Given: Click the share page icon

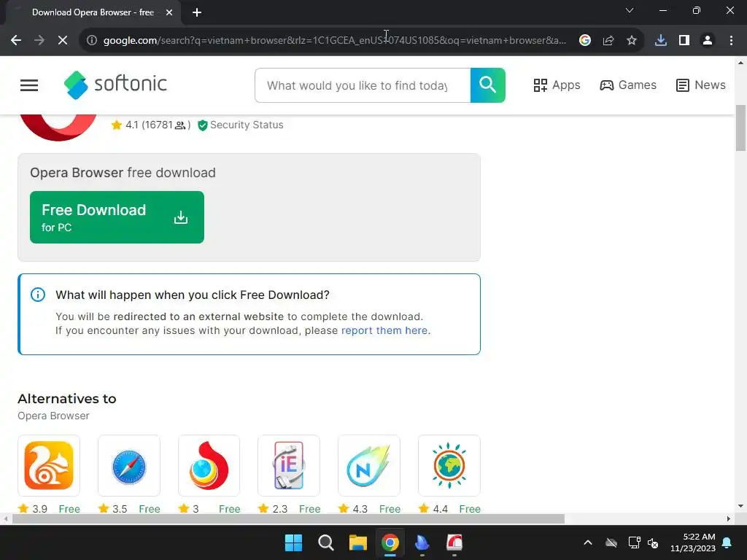Looking at the screenshot, I should coord(608,41).
